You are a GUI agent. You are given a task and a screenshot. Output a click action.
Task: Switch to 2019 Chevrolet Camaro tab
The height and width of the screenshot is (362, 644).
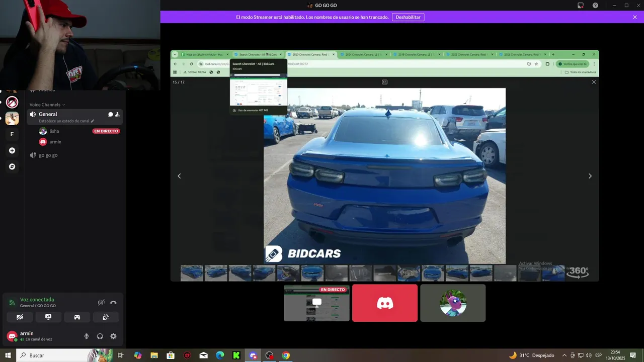click(417, 54)
